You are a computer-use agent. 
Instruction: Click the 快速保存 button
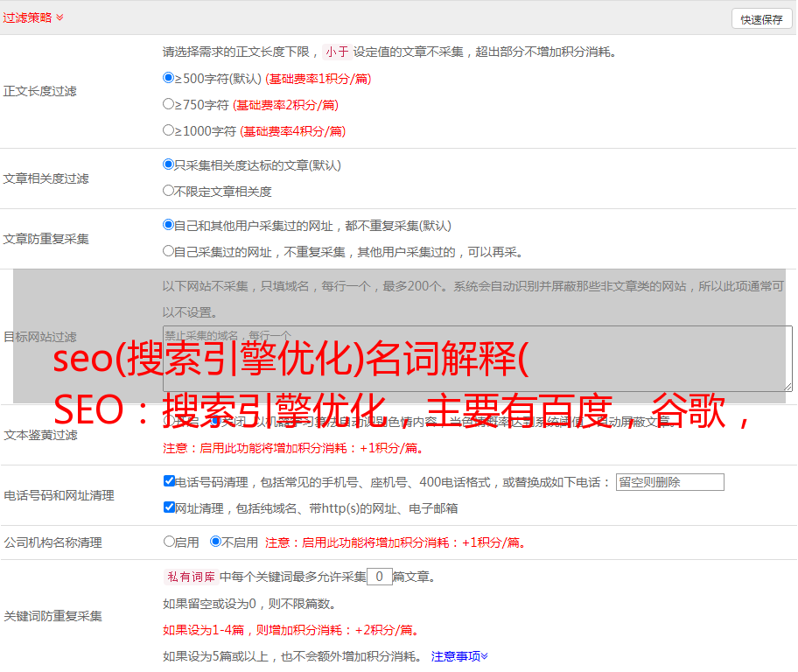tap(761, 19)
